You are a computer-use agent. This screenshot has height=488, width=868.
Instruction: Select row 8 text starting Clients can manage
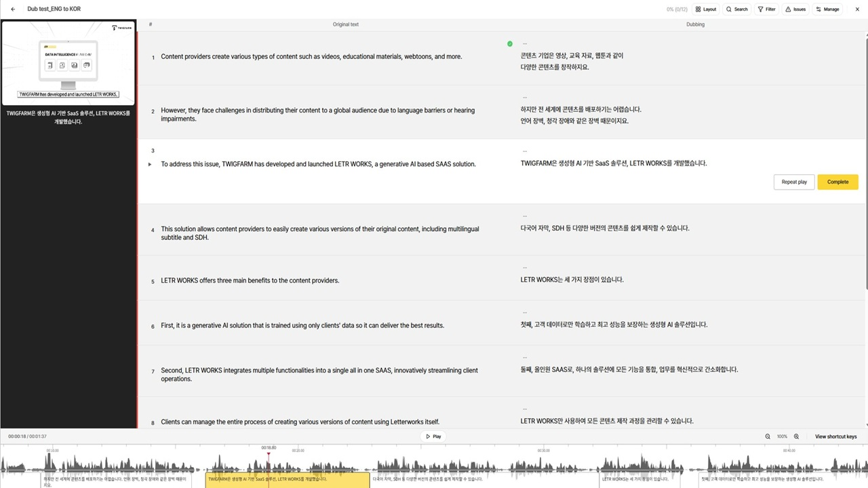pyautogui.click(x=300, y=422)
